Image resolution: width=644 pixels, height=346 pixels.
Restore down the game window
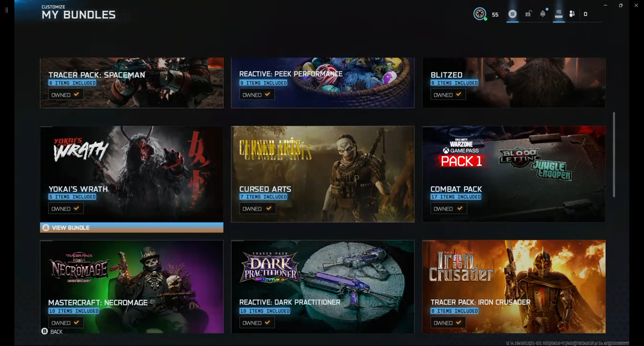pyautogui.click(x=621, y=5)
